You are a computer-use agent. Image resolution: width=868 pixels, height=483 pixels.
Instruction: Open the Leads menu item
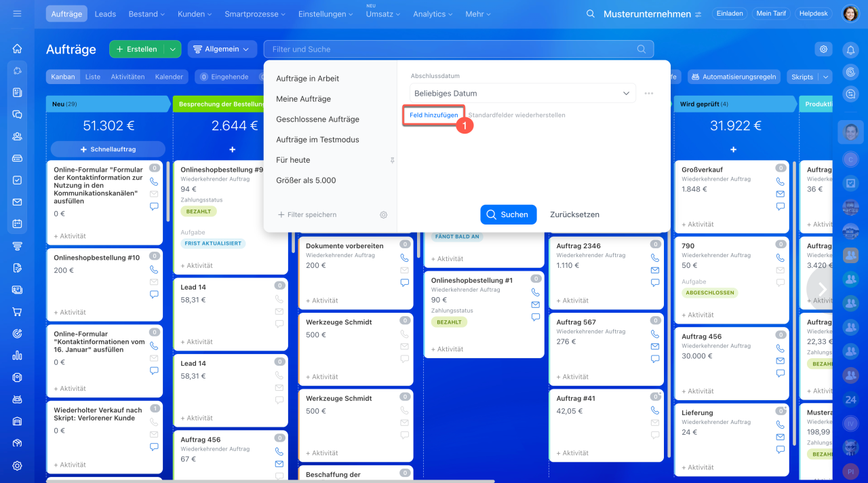tap(105, 14)
